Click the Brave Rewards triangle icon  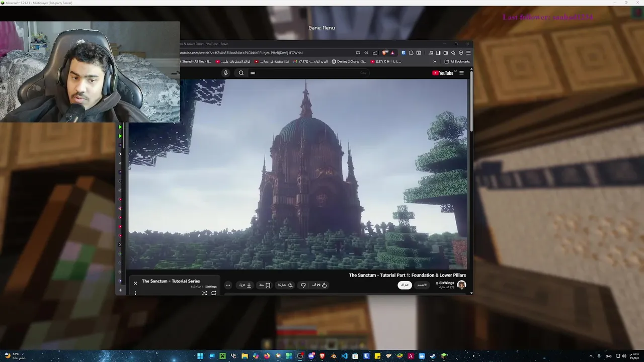click(392, 53)
